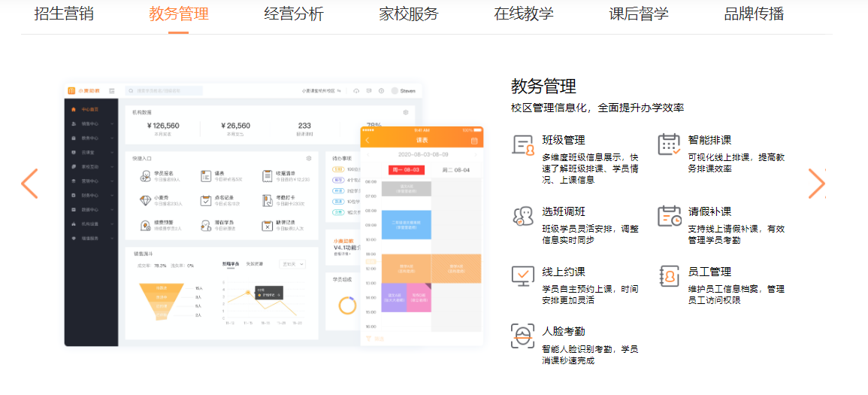Open the 潜在学员 quick entry icon
Viewport: 868px width, 395px height.
tap(205, 226)
